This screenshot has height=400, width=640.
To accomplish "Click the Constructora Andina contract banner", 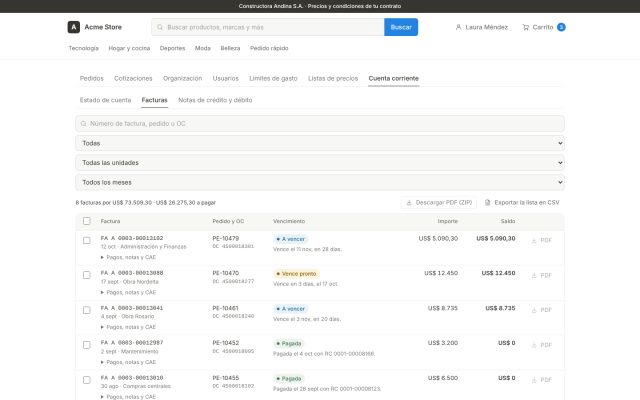I will [320, 6].
